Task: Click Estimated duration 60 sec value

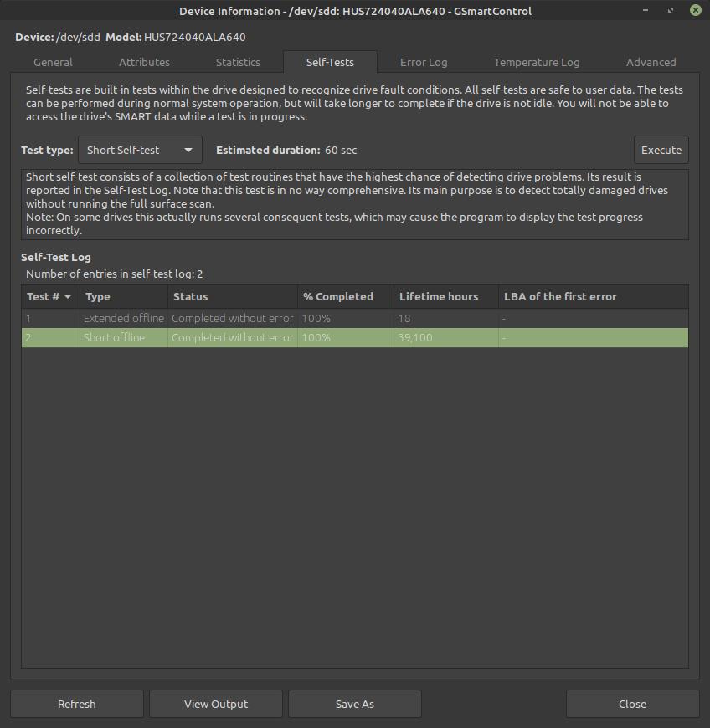Action: tap(341, 150)
